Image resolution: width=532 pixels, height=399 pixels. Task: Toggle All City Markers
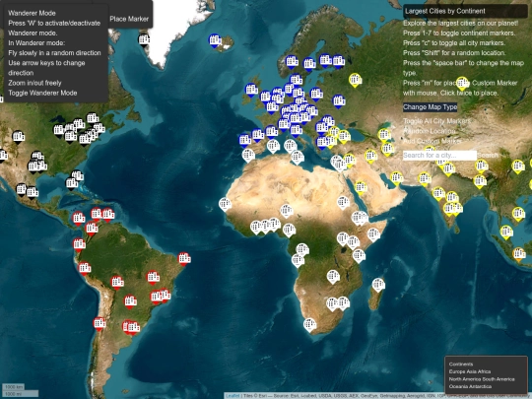point(437,121)
